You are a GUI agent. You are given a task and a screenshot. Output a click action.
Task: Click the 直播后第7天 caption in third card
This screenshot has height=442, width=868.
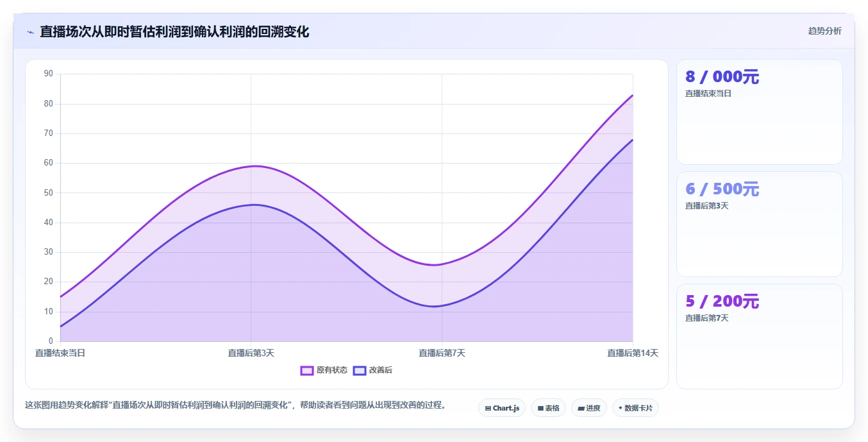(x=707, y=318)
